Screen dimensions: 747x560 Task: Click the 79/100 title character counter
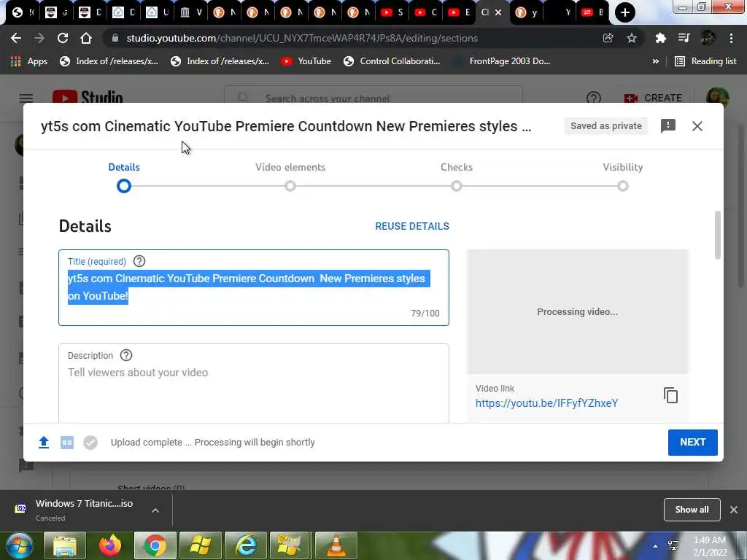[425, 314]
